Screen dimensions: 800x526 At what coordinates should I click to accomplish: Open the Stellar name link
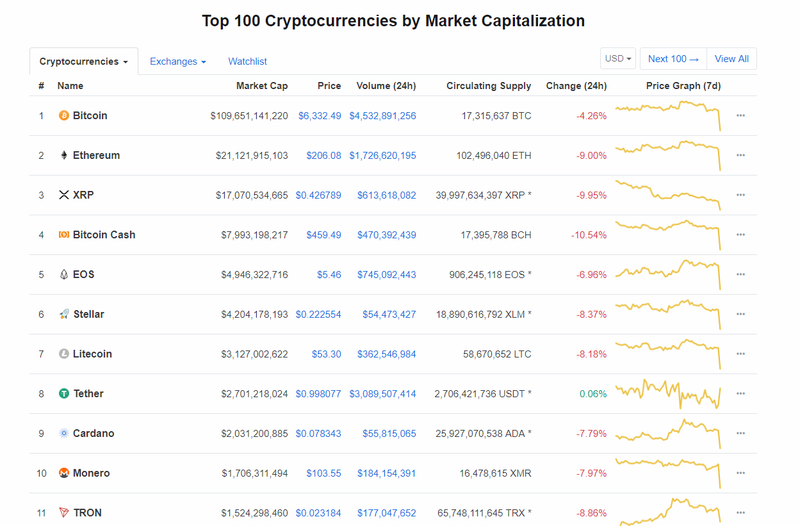(x=89, y=314)
